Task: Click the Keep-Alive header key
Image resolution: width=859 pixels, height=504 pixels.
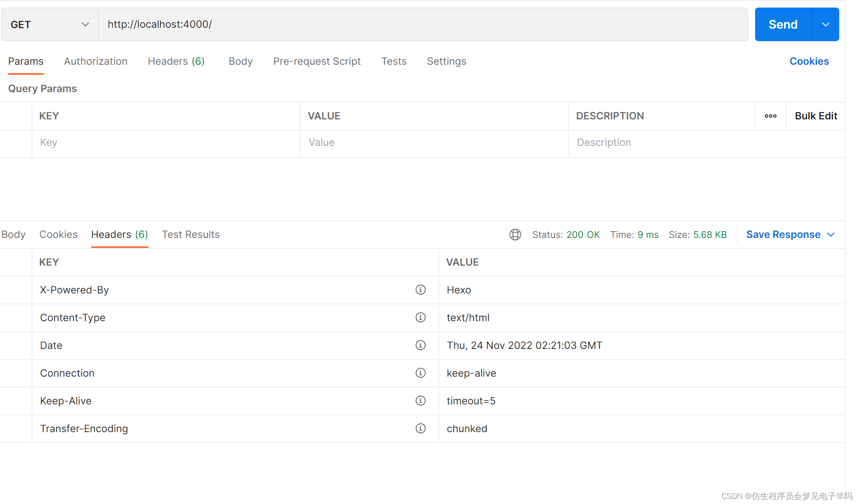Action: click(65, 401)
